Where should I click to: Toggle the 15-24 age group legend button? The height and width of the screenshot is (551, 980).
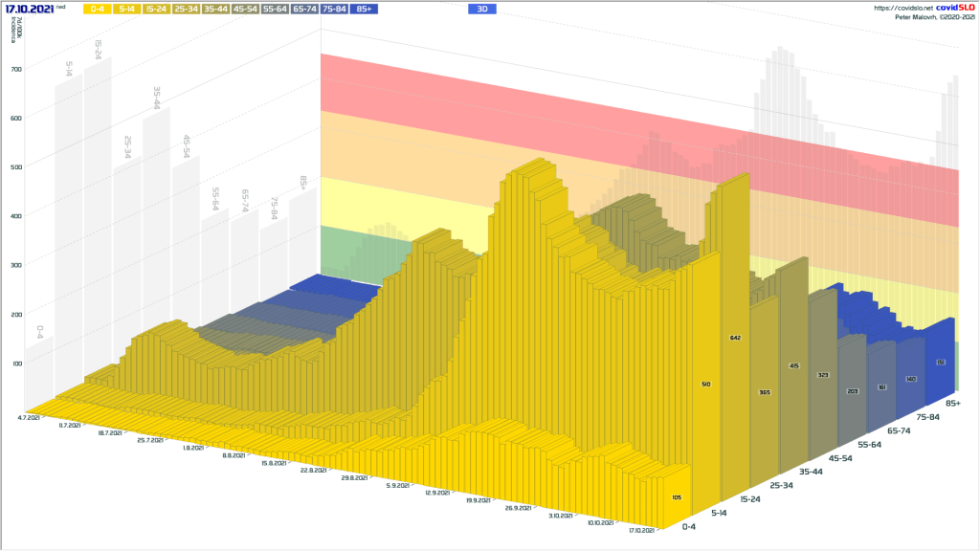click(157, 9)
